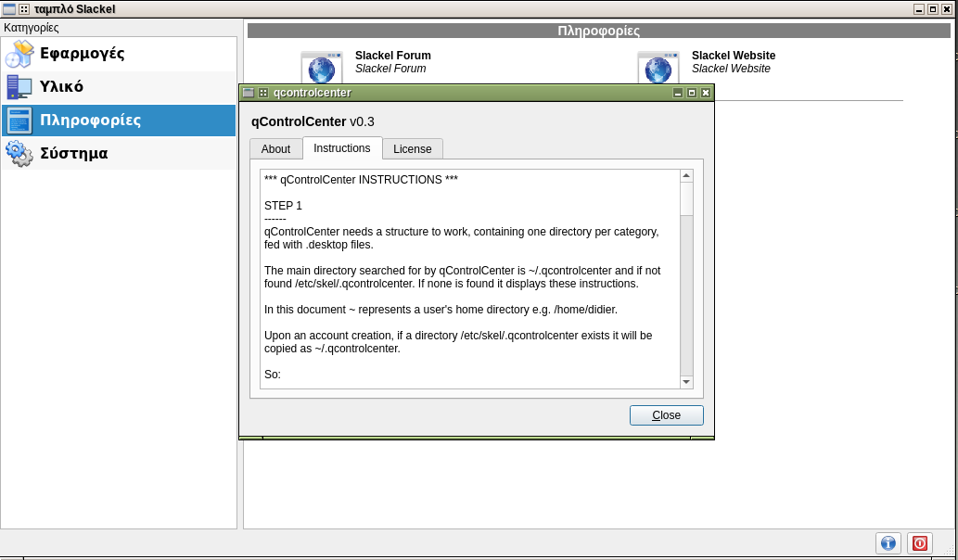Switch to the Instructions tab
This screenshot has width=958, height=560.
click(x=342, y=148)
